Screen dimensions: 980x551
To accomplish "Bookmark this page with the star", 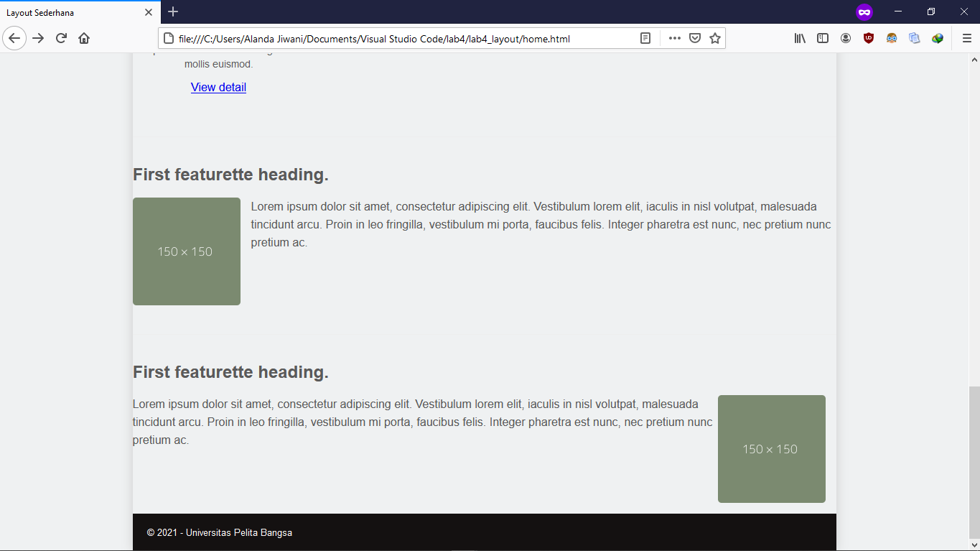I will click(715, 39).
